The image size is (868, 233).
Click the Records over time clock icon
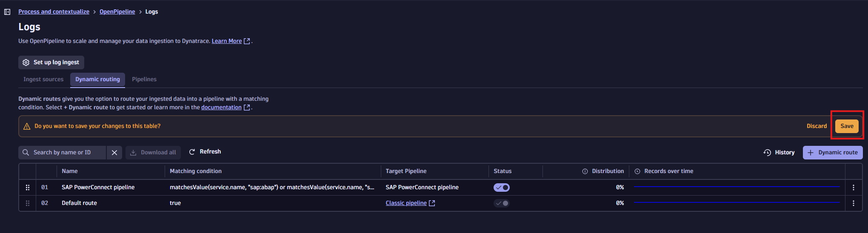click(637, 171)
